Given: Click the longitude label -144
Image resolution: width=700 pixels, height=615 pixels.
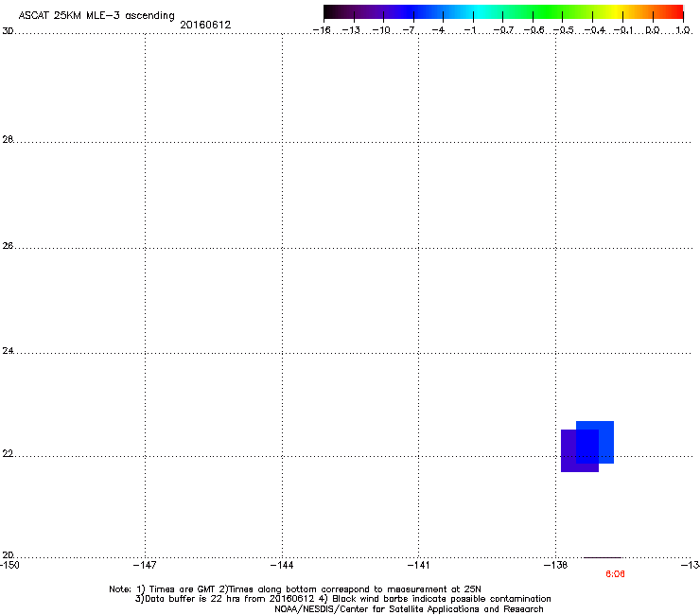Looking at the screenshot, I should [x=282, y=566].
